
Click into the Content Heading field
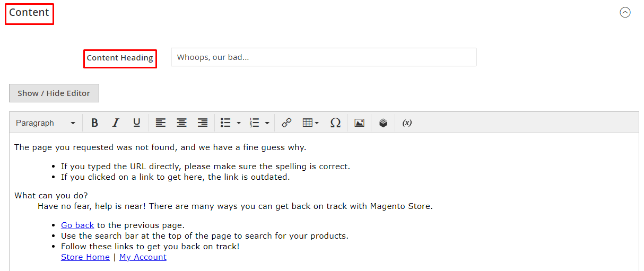click(x=323, y=57)
